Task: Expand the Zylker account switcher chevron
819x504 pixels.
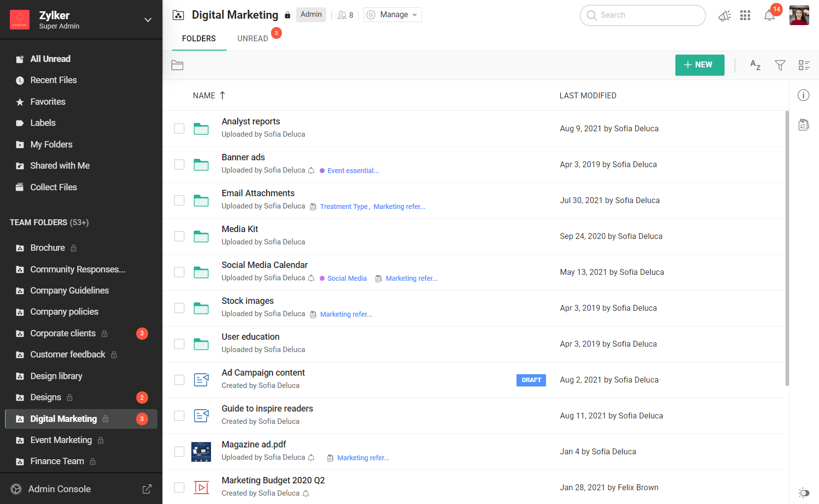Action: pyautogui.click(x=148, y=20)
